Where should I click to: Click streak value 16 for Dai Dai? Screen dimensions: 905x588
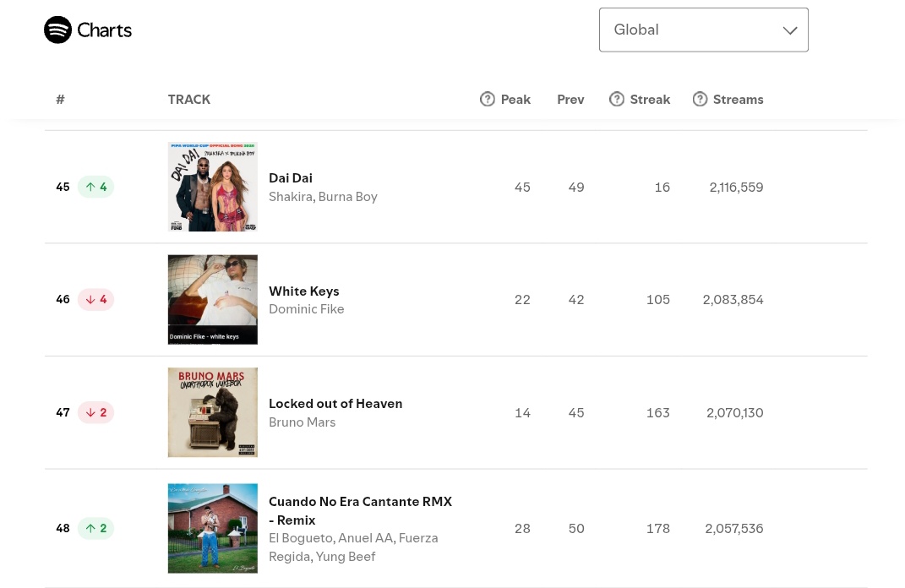[x=662, y=187]
